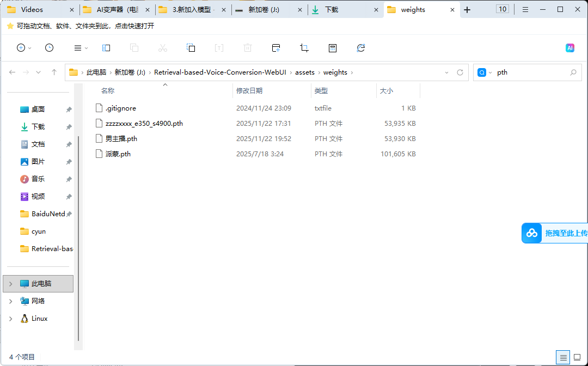
Task: Go back with the left arrow
Action: (12, 72)
